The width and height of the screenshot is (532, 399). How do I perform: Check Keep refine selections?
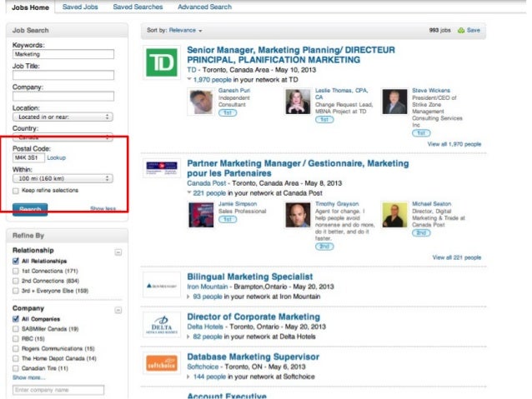[x=16, y=191]
